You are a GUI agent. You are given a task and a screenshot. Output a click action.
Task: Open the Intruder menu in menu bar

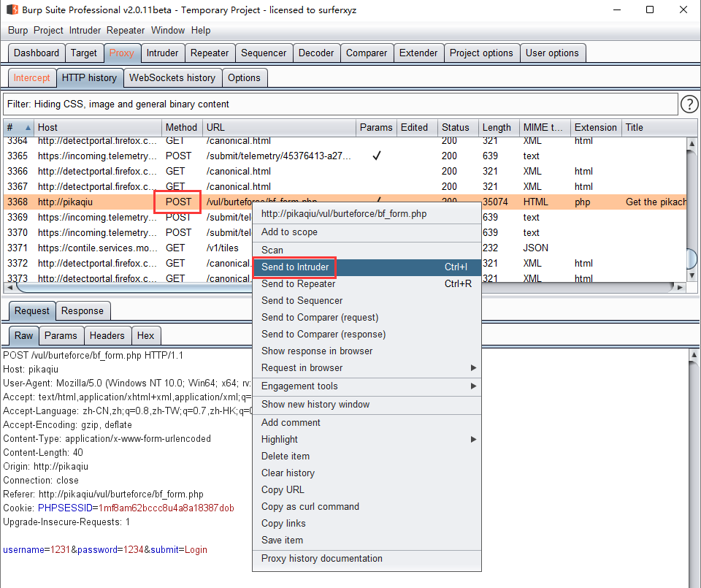pos(85,31)
